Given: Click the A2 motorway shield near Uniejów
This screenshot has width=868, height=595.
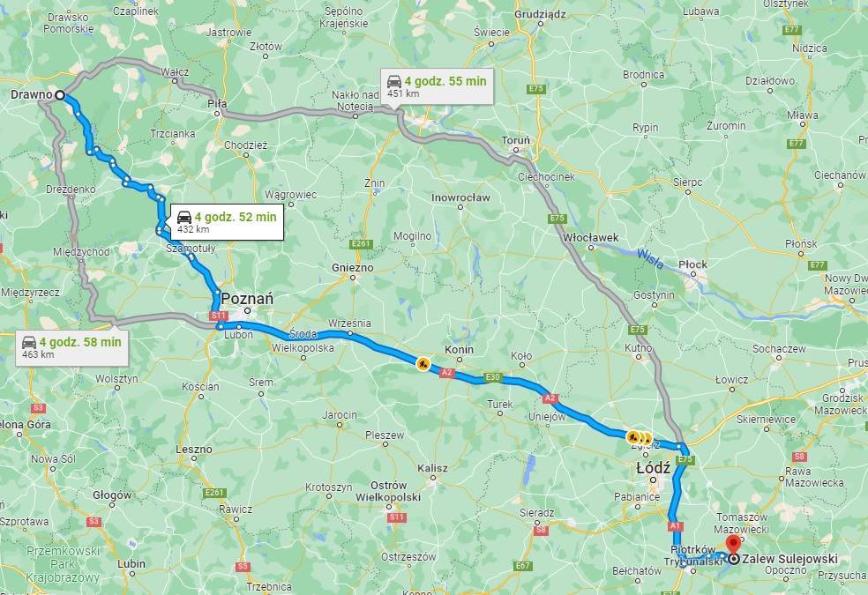Looking at the screenshot, I should [550, 398].
